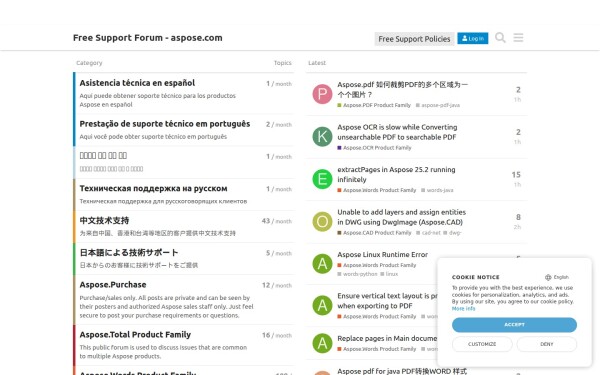Click olive O user avatar
The image size is (600, 375).
(x=322, y=222)
